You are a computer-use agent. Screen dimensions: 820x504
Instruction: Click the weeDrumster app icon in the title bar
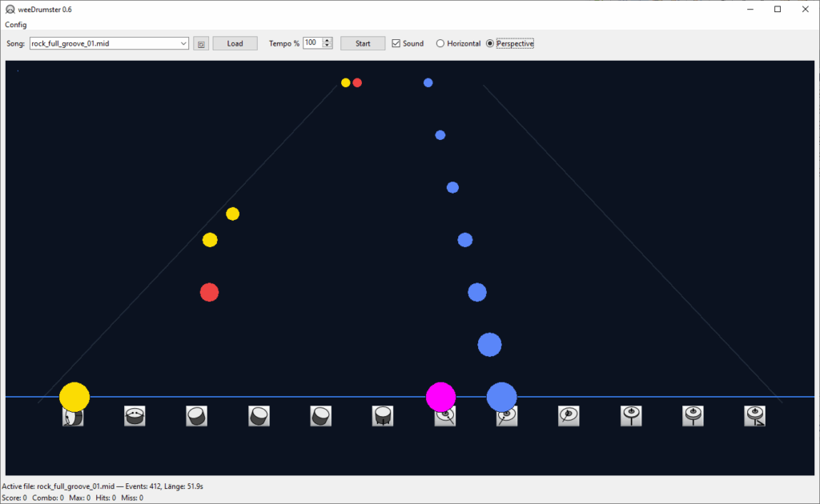pos(10,9)
